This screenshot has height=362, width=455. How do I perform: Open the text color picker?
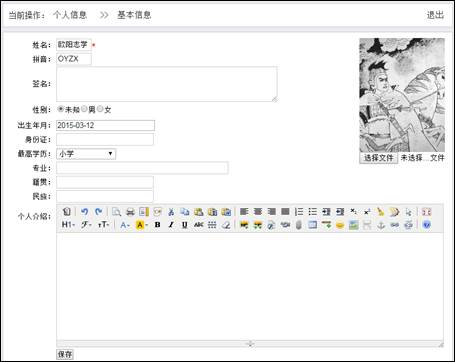click(125, 225)
